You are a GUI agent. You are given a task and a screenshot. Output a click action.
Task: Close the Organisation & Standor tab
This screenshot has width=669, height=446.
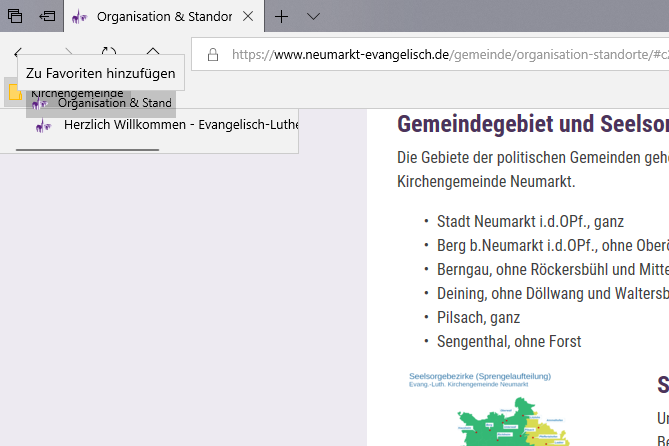tap(248, 16)
